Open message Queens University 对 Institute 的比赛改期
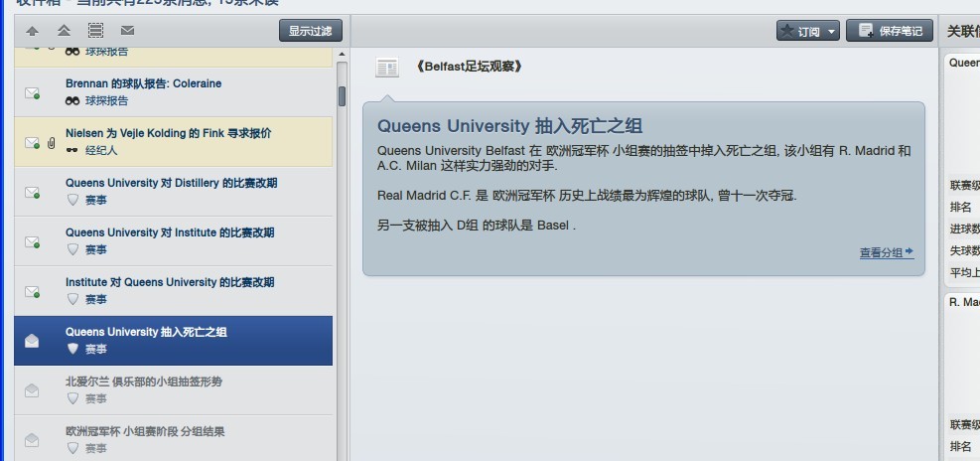The image size is (980, 461). click(x=171, y=232)
